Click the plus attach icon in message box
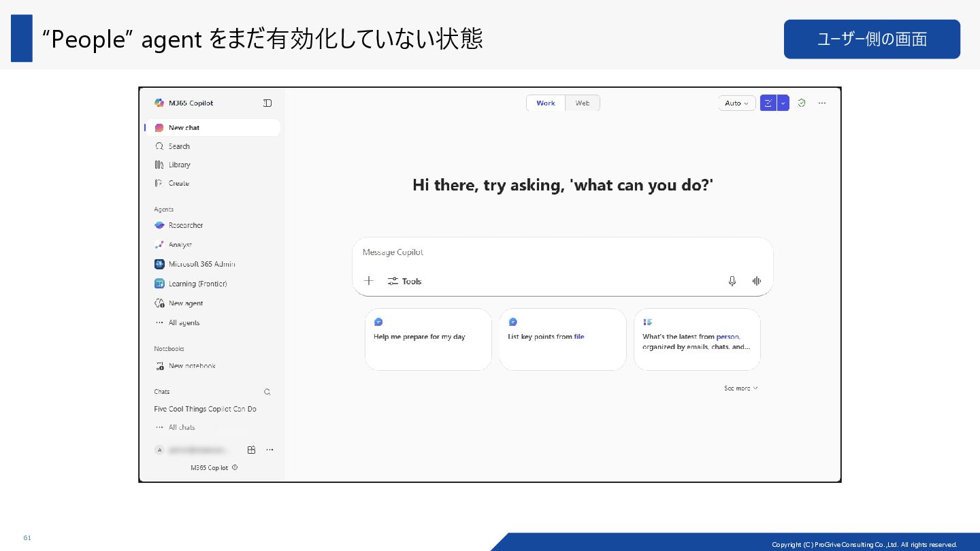This screenshot has width=980, height=551. [x=369, y=281]
